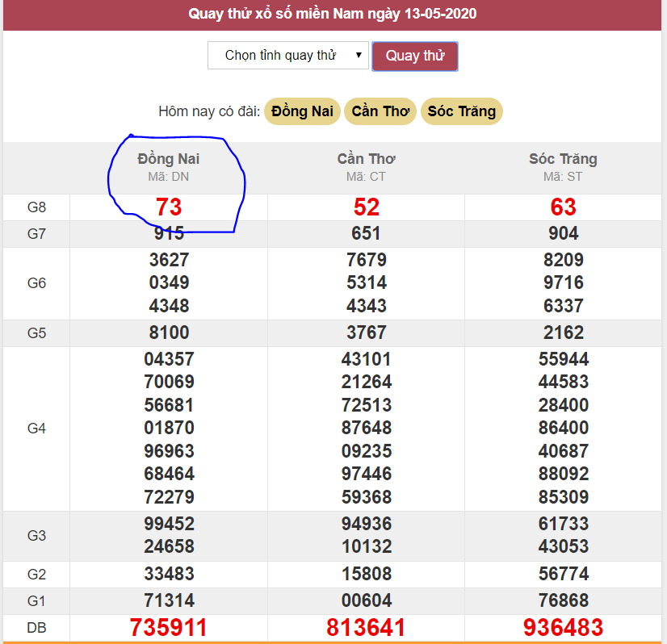Viewport: 667px width, 644px height.
Task: Click Sóc Trăng special prize 936483
Action: tap(563, 628)
